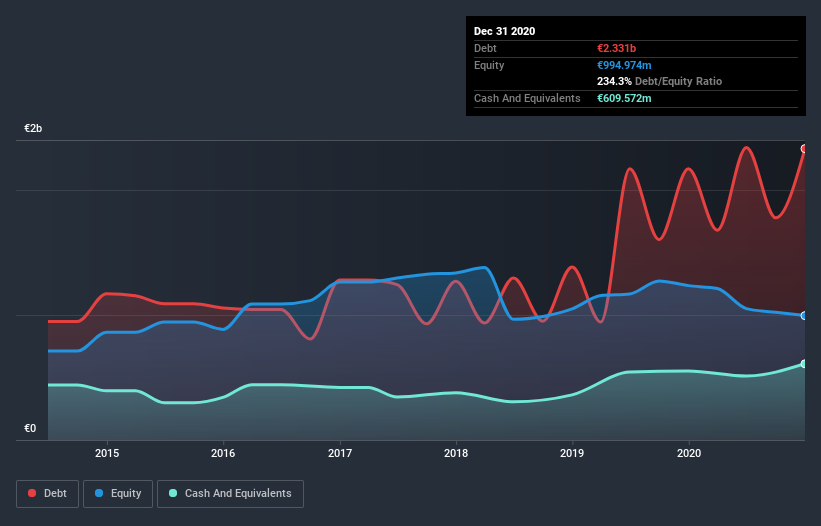Toggle the Debt legend button
821x526 pixels.
(47, 494)
